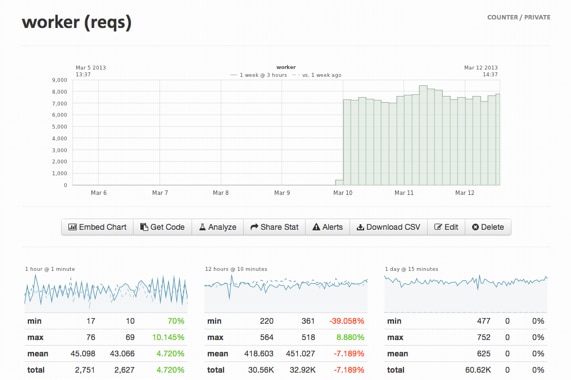
Task: Click the 10.145% max change value
Action: click(x=168, y=337)
